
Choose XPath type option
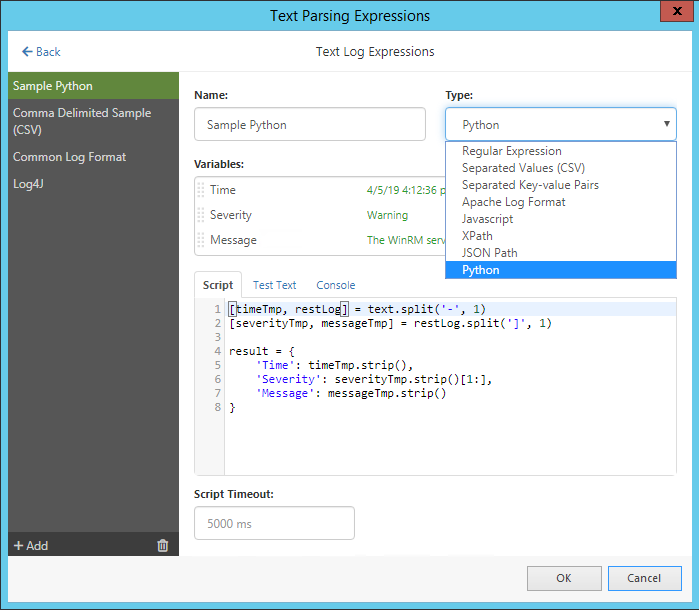point(561,236)
